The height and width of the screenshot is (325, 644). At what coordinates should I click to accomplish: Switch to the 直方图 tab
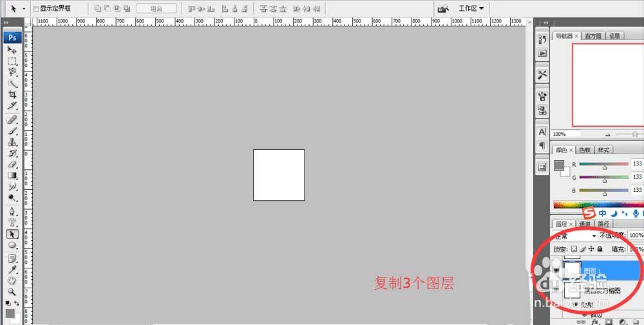click(592, 36)
